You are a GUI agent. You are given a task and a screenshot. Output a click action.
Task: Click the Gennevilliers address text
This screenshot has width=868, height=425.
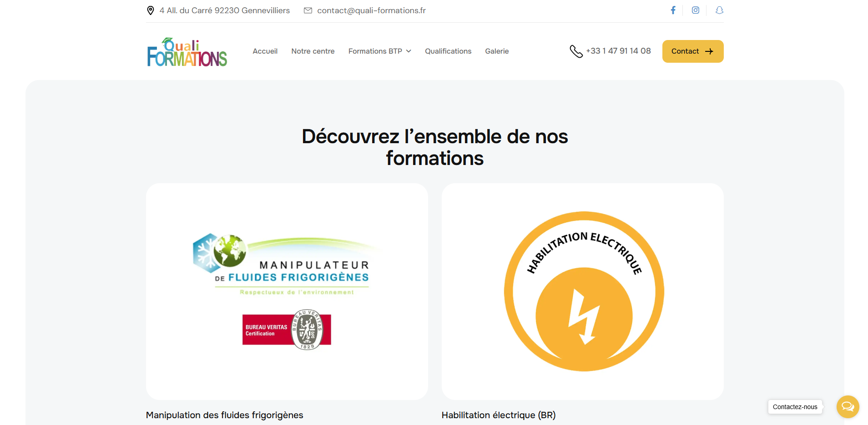pos(224,10)
